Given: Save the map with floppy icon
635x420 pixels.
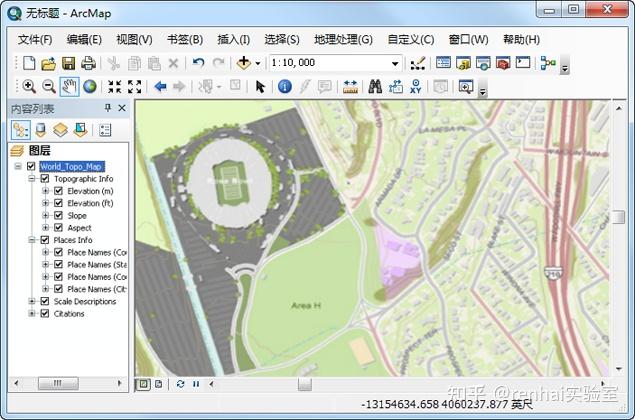Looking at the screenshot, I should 68,63.
